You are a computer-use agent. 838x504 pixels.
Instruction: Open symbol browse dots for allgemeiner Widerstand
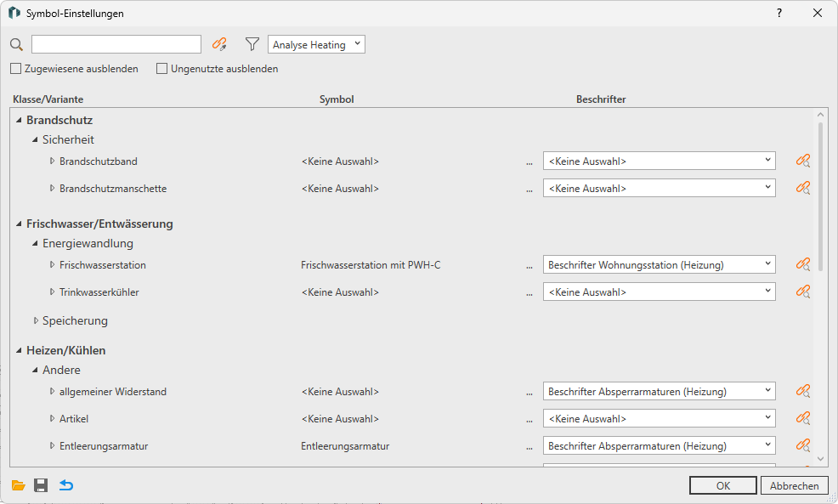pyautogui.click(x=529, y=393)
